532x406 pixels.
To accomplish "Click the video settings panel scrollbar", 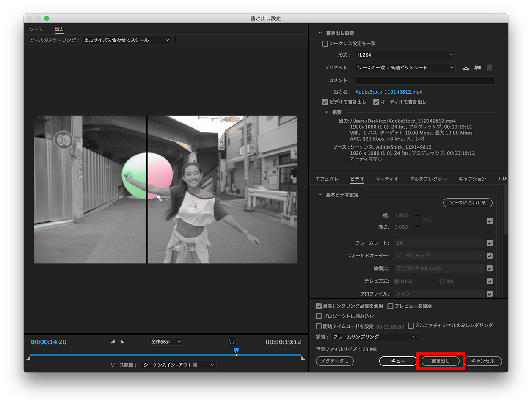I will (x=505, y=210).
